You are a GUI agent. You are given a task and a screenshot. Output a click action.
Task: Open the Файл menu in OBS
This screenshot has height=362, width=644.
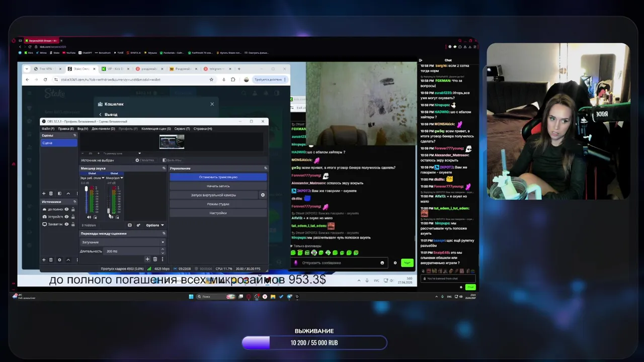point(48,129)
